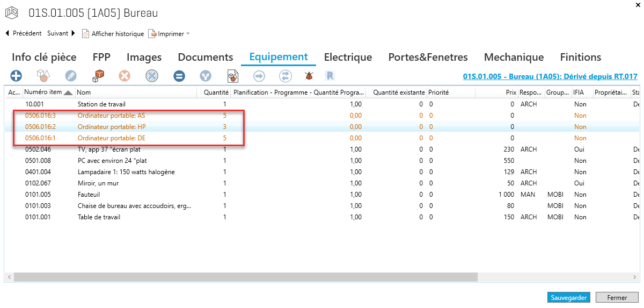Screen dimensions: 644x308
Task: Click the bug icon in toolbar
Action: coord(309,76)
